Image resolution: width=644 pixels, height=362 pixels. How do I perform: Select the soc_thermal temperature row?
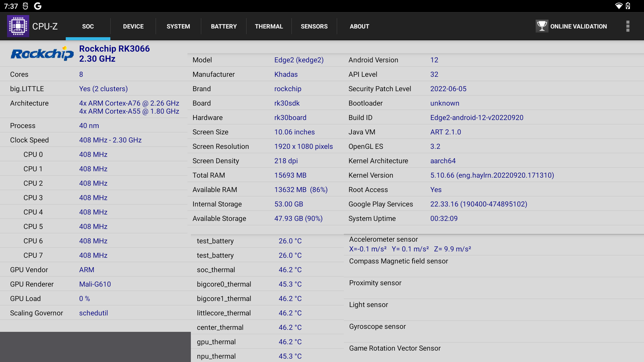267,270
